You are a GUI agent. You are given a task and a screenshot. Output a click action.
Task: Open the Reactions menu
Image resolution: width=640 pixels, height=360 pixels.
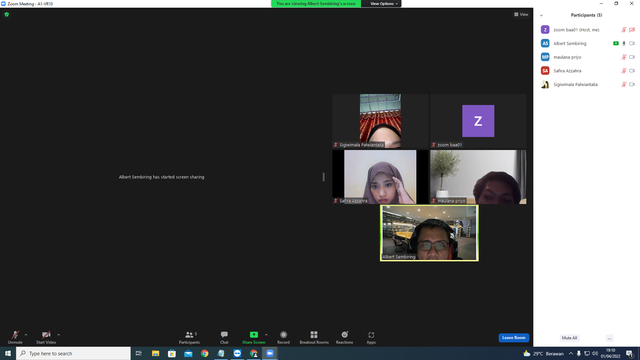click(x=344, y=337)
